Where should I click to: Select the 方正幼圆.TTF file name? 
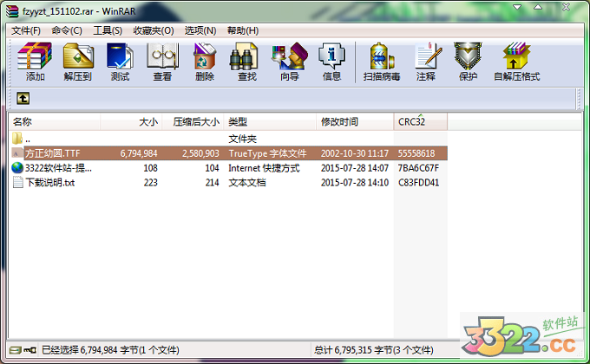click(x=53, y=153)
